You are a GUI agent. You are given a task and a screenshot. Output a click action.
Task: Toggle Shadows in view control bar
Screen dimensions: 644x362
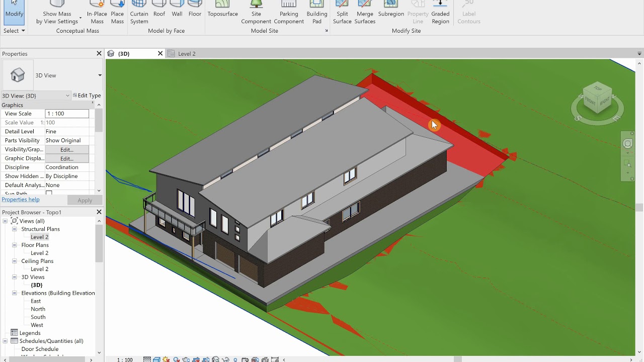pos(177,359)
